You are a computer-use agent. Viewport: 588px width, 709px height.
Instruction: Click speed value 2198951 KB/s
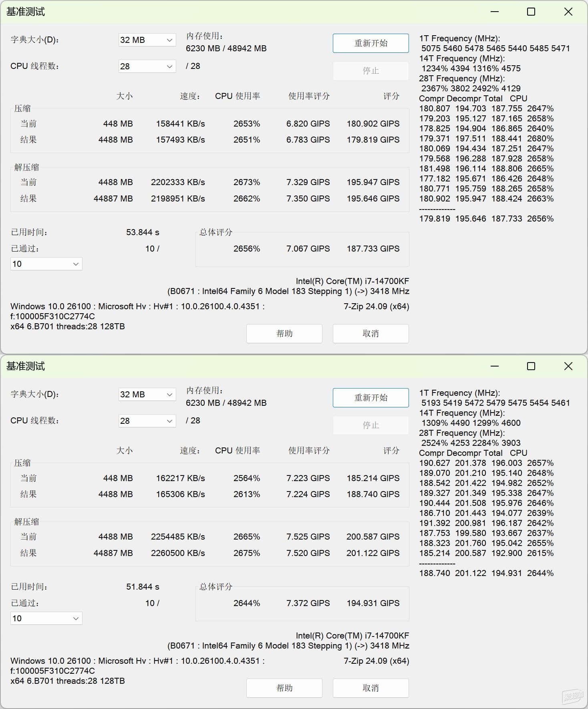coord(178,199)
